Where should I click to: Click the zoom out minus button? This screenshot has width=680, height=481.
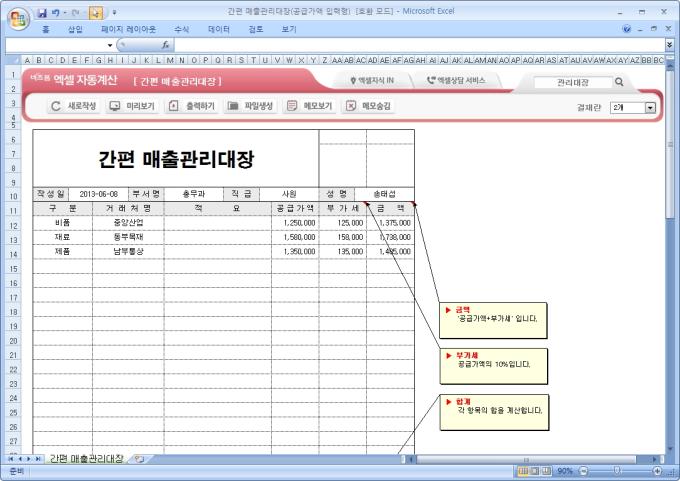[583, 471]
